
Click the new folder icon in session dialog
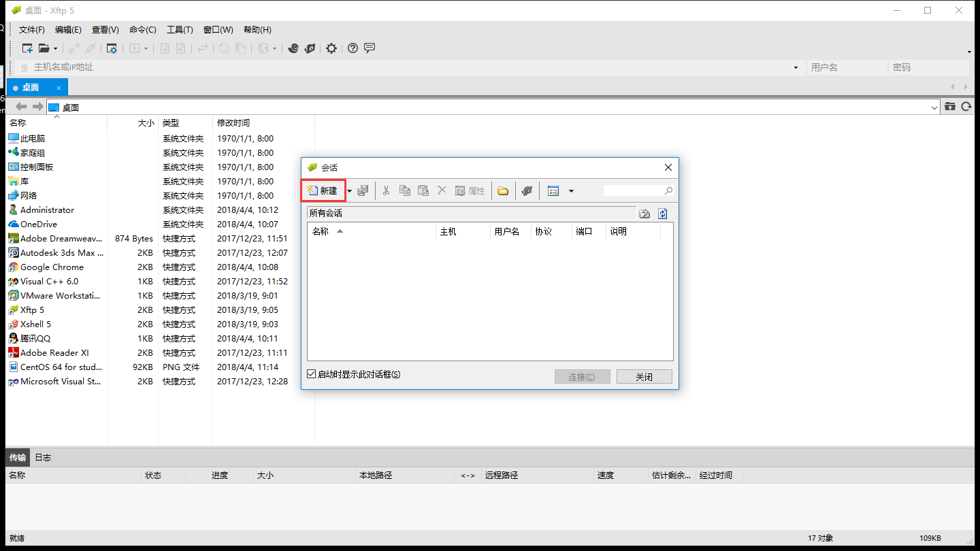coord(503,191)
